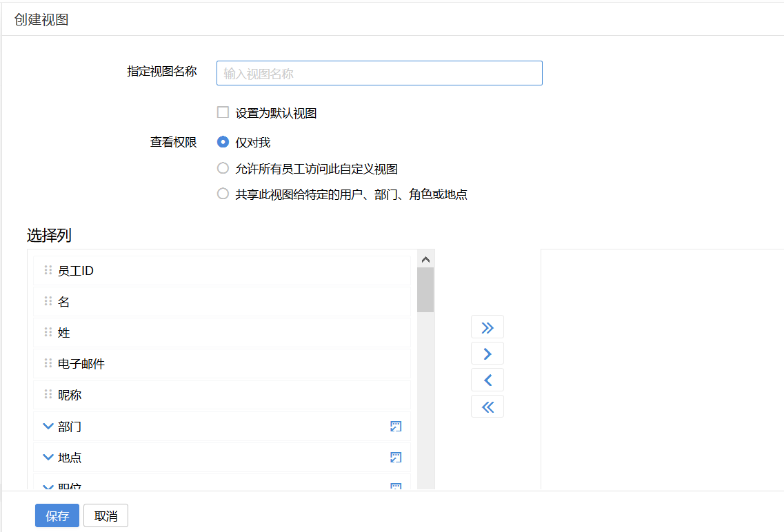Expand the 部门 field group
Screen dimensions: 784x532
pos(48,427)
